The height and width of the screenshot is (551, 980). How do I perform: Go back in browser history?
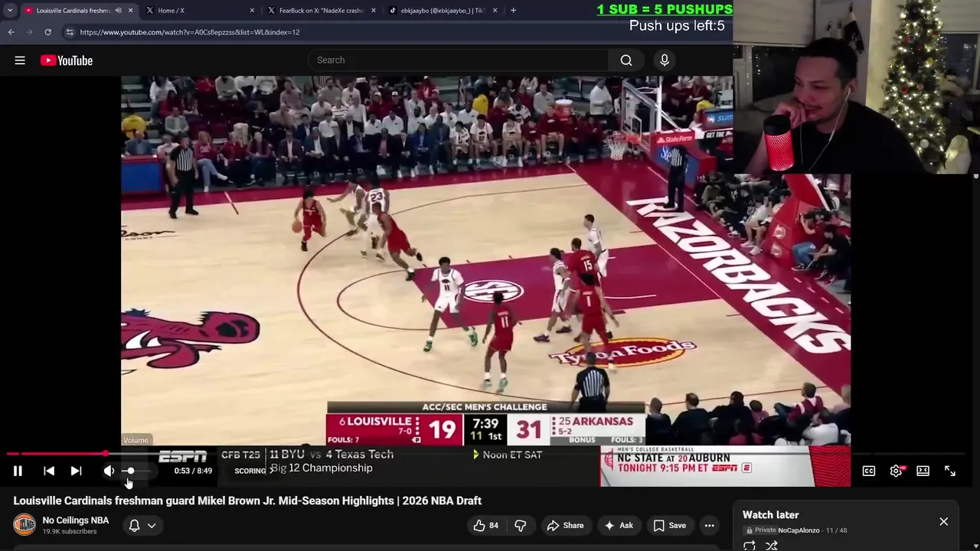click(11, 32)
